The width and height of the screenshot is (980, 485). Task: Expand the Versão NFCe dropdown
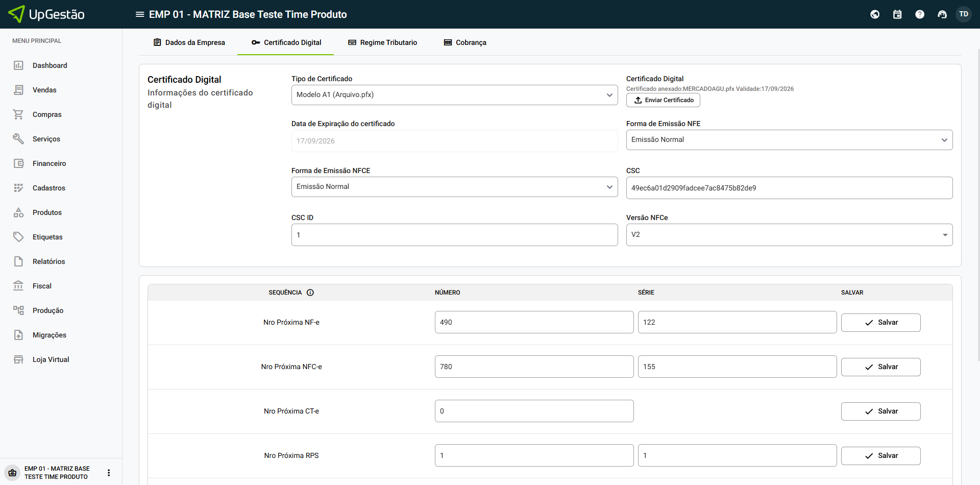789,235
